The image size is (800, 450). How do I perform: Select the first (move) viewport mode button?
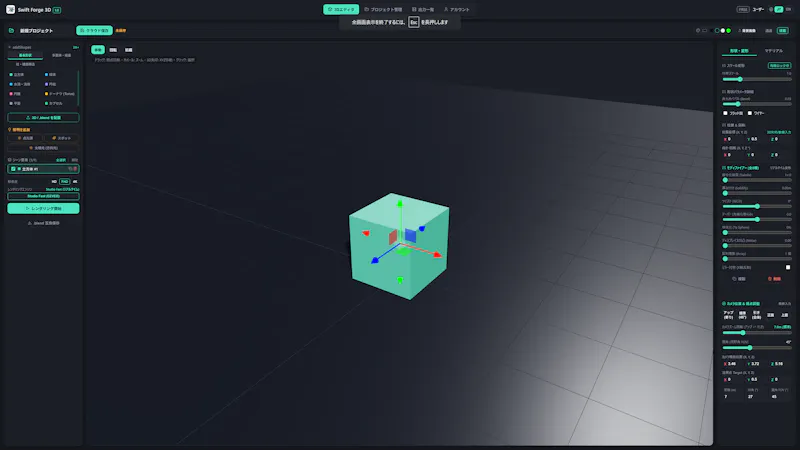98,50
